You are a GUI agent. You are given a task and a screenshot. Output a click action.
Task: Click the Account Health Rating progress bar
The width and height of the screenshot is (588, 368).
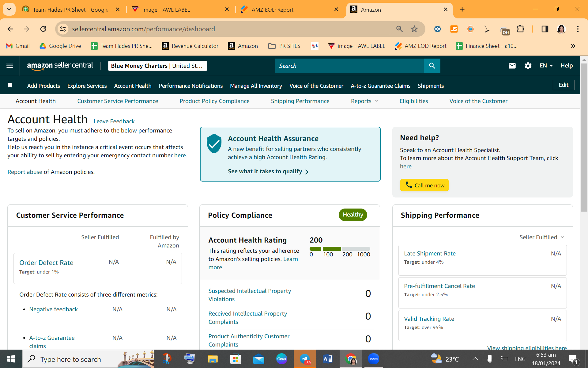(x=340, y=249)
